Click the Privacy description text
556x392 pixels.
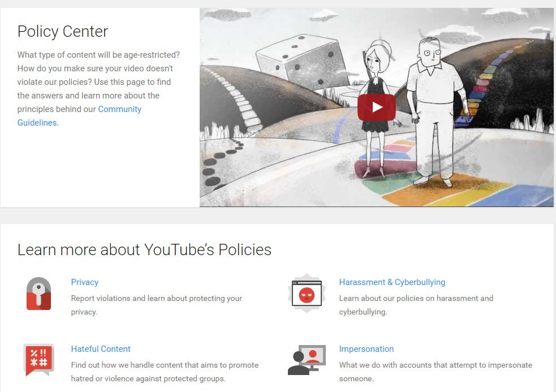pyautogui.click(x=156, y=305)
